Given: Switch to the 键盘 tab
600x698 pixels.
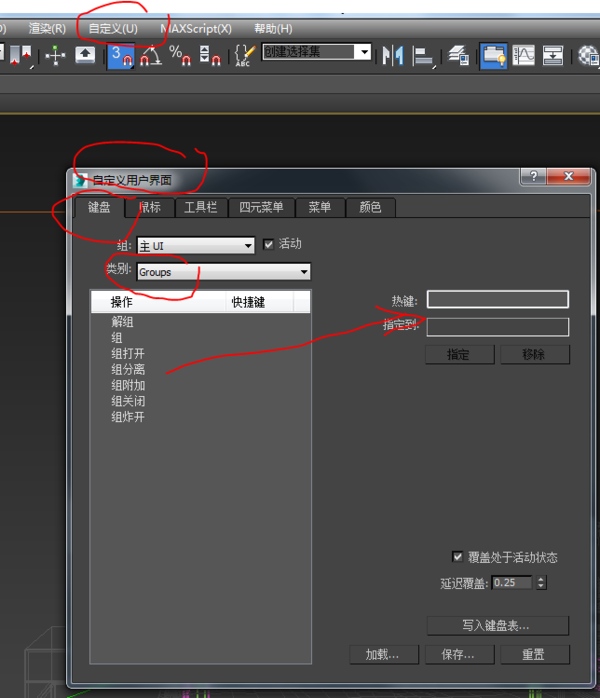Looking at the screenshot, I should pyautogui.click(x=99, y=207).
